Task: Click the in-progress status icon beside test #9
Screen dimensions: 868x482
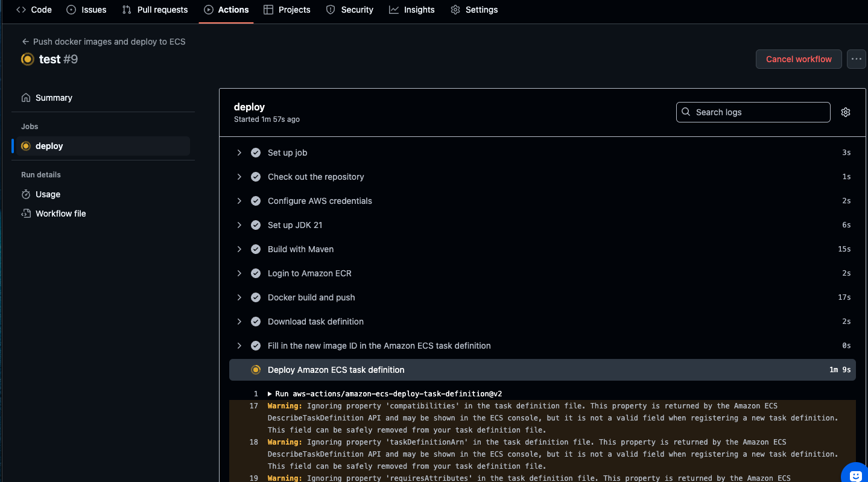Action: tap(27, 59)
